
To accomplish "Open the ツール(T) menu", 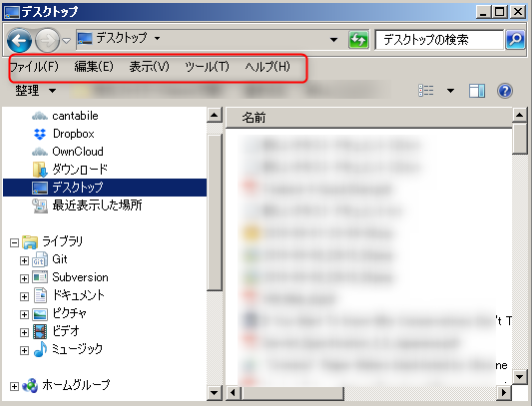I will pyautogui.click(x=207, y=67).
